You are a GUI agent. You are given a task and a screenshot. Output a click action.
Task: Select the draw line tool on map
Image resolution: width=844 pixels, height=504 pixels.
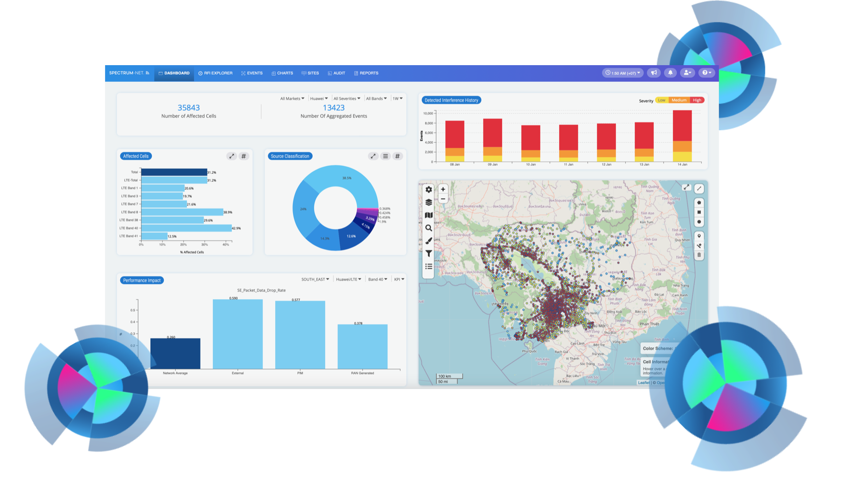pos(699,188)
